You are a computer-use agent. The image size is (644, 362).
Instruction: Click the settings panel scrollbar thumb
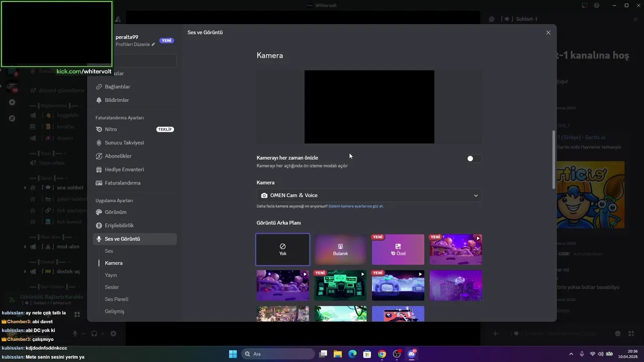(554, 160)
